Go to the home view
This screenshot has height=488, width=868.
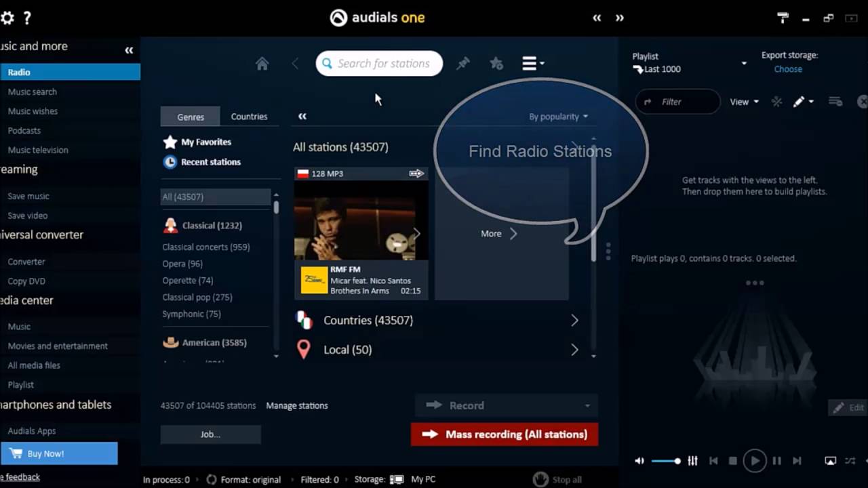(x=262, y=64)
